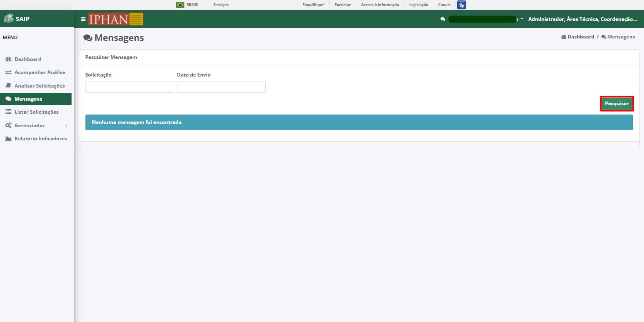Focus the Solicitação input field
644x322 pixels.
coord(130,87)
